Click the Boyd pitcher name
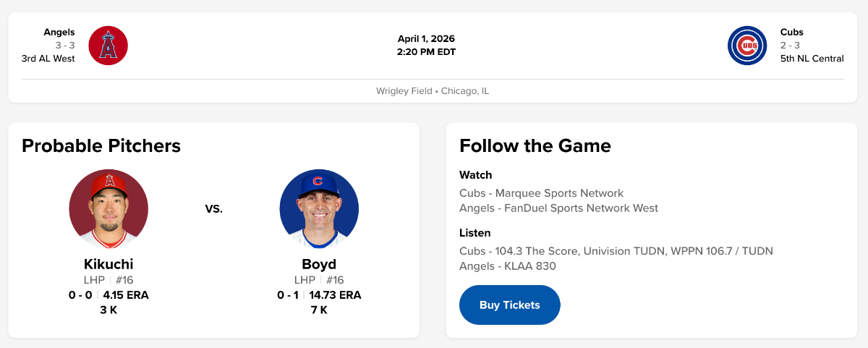 pos(319,264)
